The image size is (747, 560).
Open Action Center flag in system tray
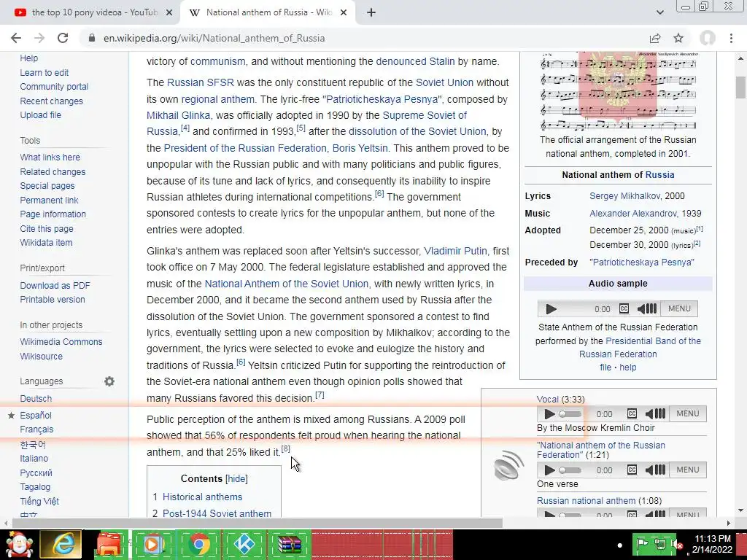click(x=642, y=544)
